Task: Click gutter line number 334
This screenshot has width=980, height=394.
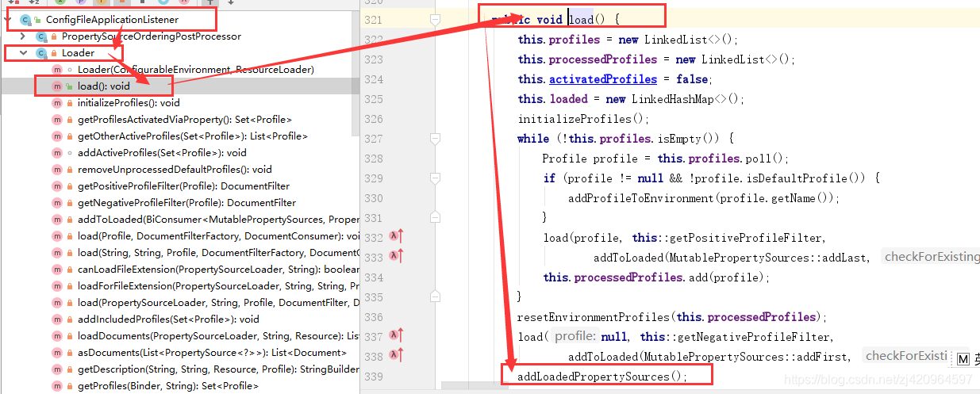Action: pyautogui.click(x=373, y=277)
